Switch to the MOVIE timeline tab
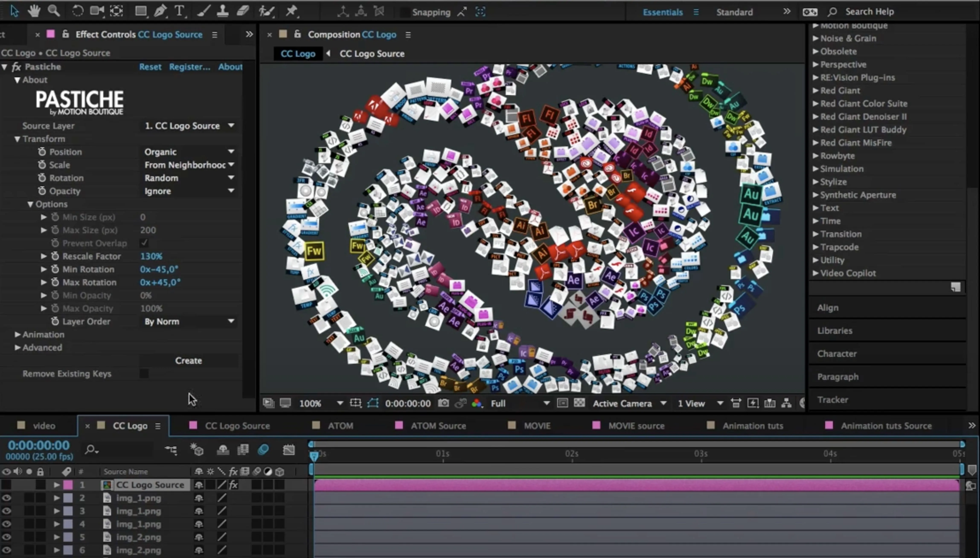Viewport: 980px width, 558px height. click(x=537, y=426)
